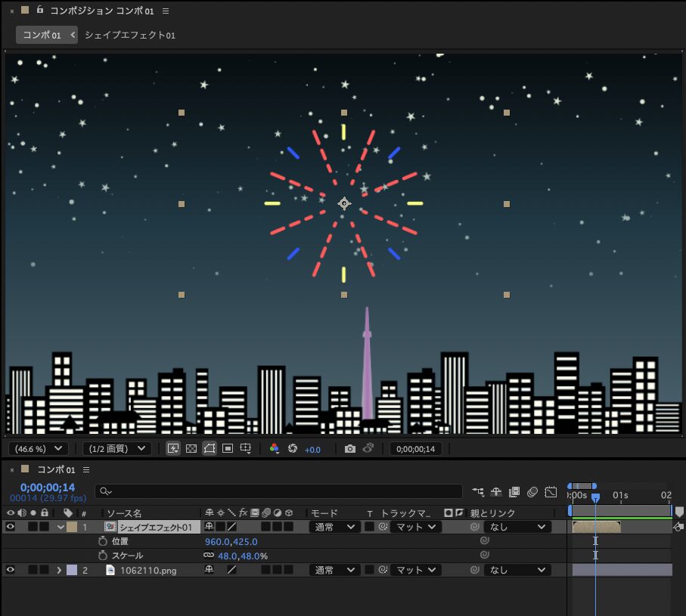Screen dimensions: 686x616
Task: Open track matte dropdown for 1062110.png
Action: pos(416,570)
